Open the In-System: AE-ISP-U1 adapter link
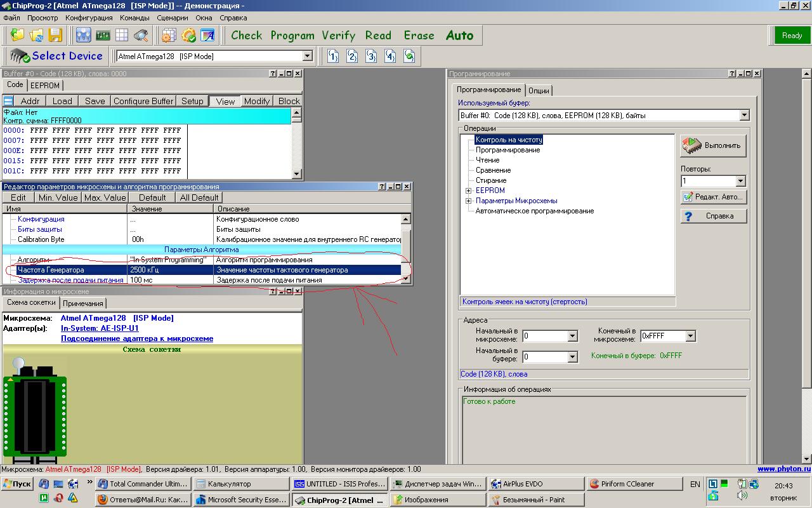Viewport: 812px width, 508px height. tap(100, 328)
